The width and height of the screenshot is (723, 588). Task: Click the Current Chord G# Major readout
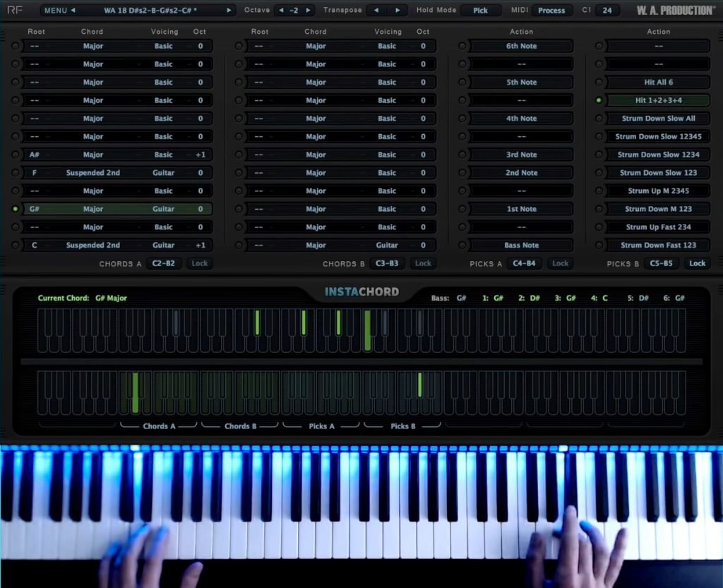tap(82, 298)
